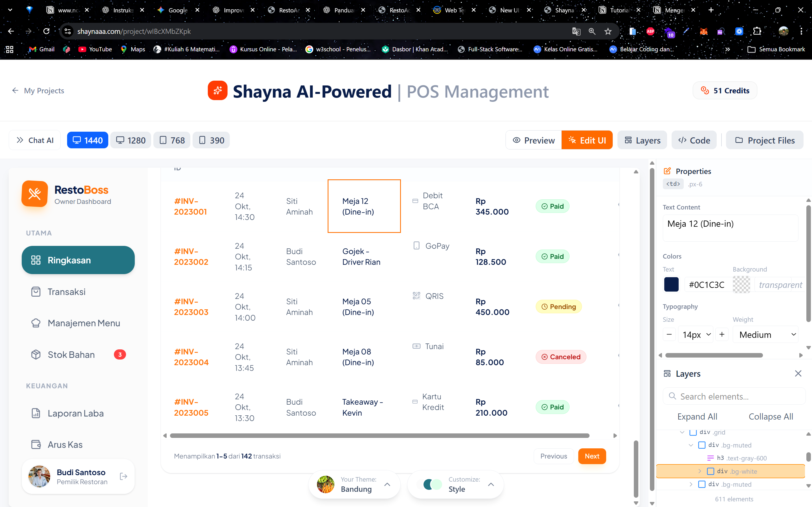Open the Code view
The image size is (812, 507).
694,140
